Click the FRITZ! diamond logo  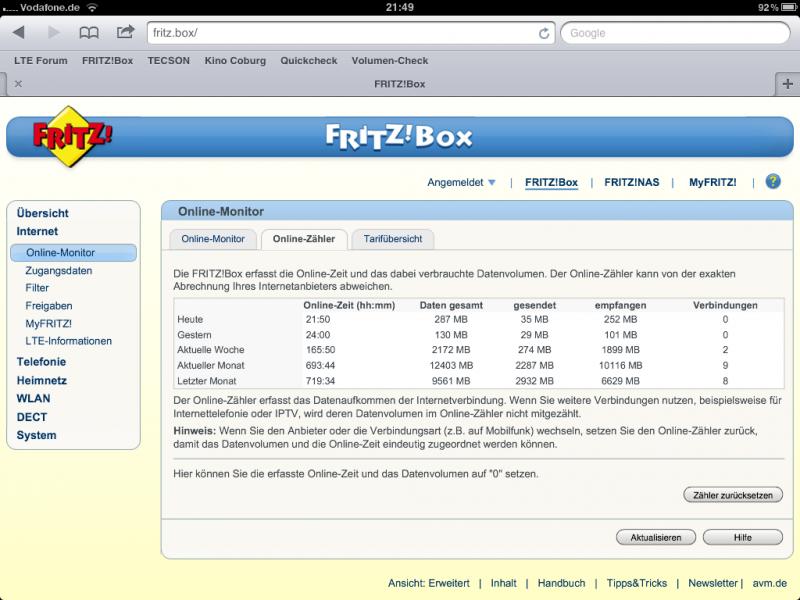(x=72, y=136)
